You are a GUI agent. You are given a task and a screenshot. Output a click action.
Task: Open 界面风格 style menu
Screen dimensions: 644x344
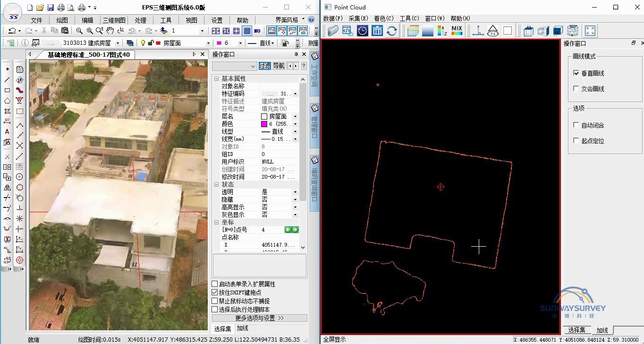(x=289, y=20)
